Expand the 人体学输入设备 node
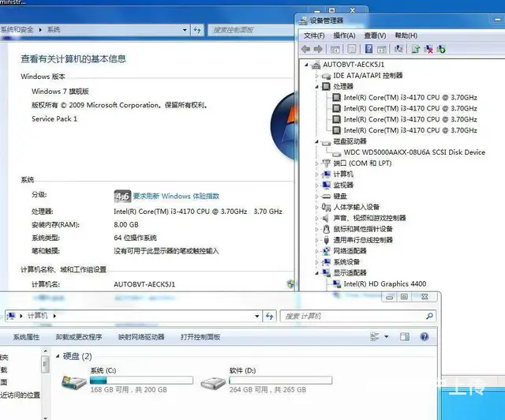This screenshot has height=420, width=505. [x=317, y=208]
